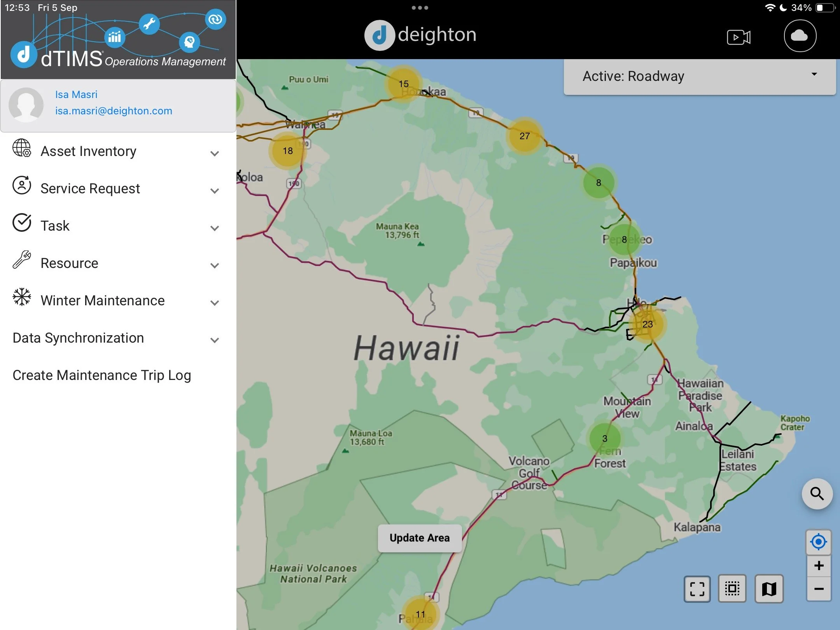Center map on my location
Screen dimensions: 840x630
tap(818, 542)
